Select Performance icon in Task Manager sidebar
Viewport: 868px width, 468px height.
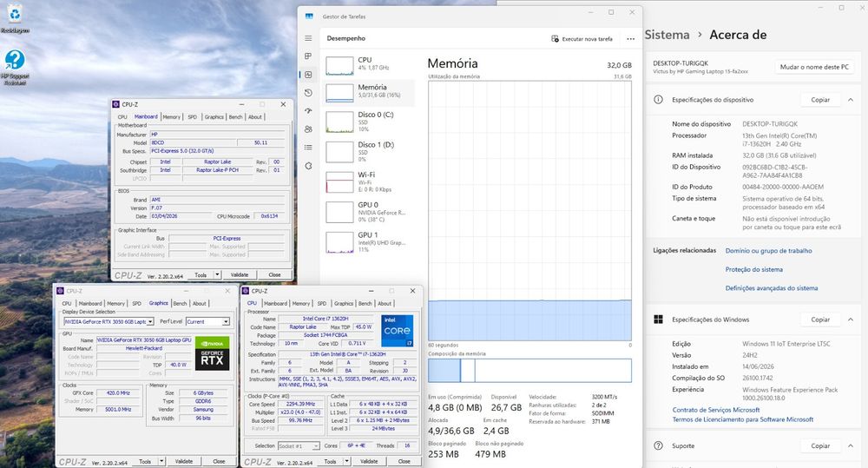[x=308, y=75]
